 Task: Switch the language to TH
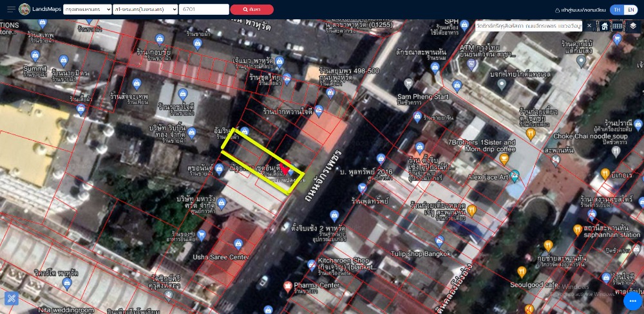(x=617, y=10)
